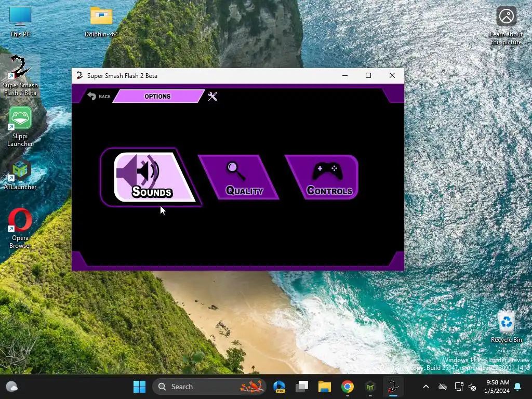532x399 pixels.
Task: Select the Recycle Bin icon
Action: click(x=506, y=326)
